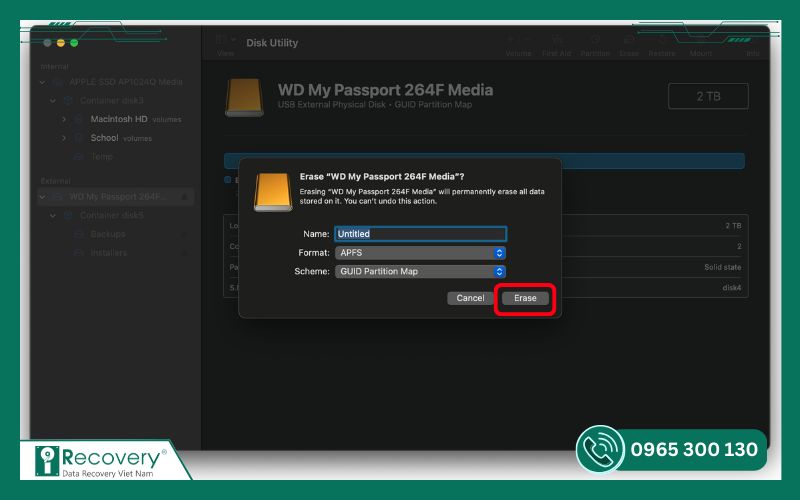Viewport: 800px width, 500px height.
Task: Click the orange drive icon in erase dialog
Action: click(x=273, y=192)
